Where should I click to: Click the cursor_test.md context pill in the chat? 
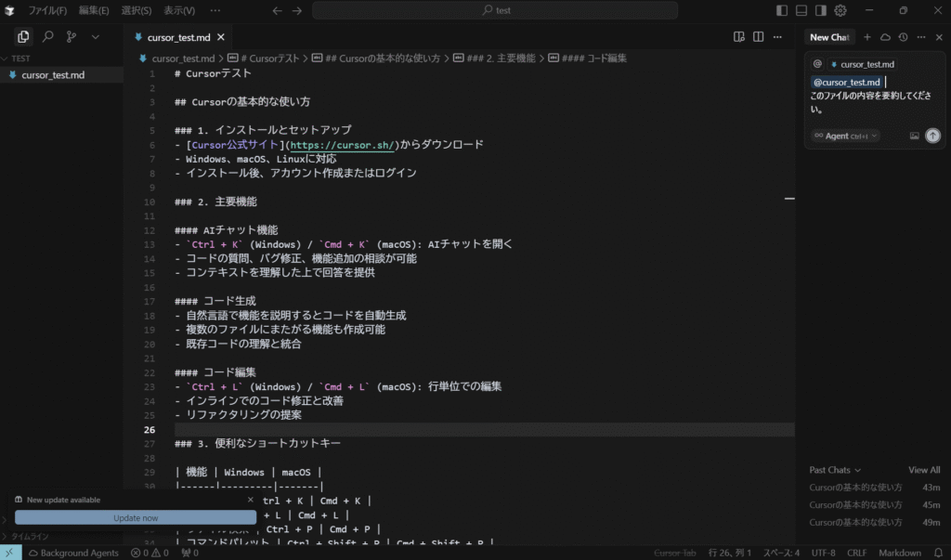(x=862, y=64)
